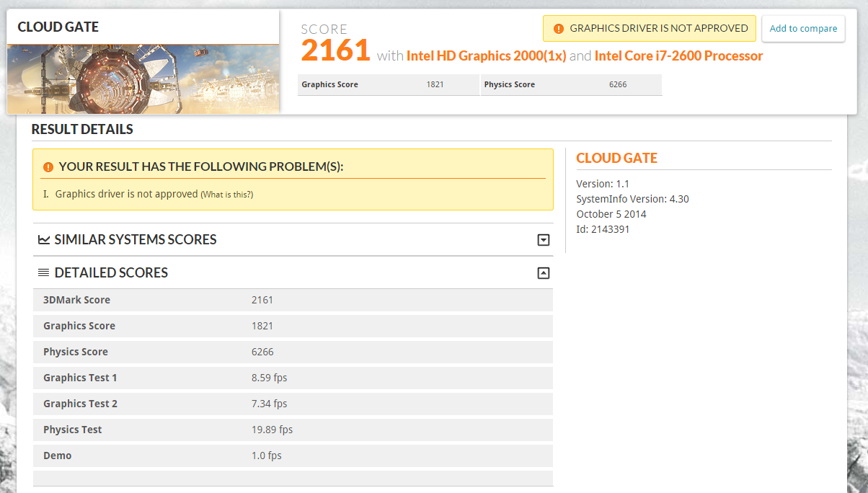Select the Physics Score cell in the header summary

(571, 85)
